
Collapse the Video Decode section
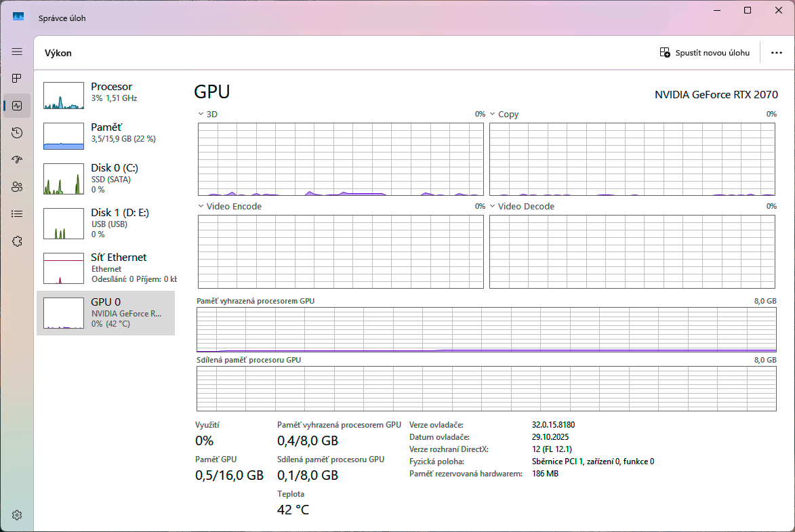click(x=493, y=205)
